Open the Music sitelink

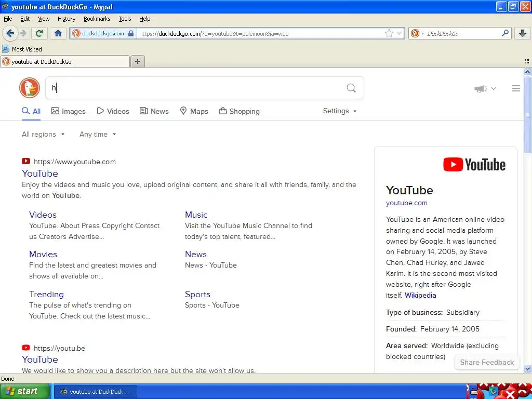[x=196, y=215]
